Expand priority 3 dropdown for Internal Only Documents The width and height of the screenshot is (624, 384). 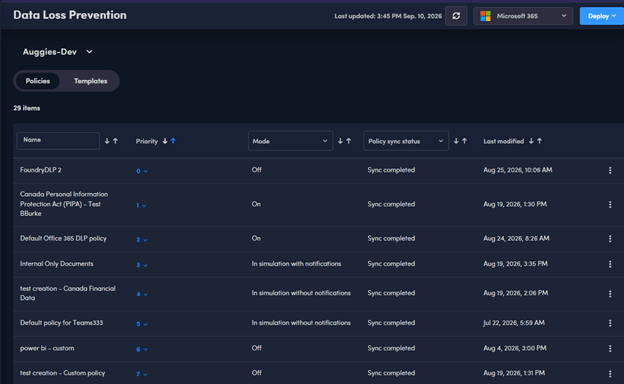[142, 265]
